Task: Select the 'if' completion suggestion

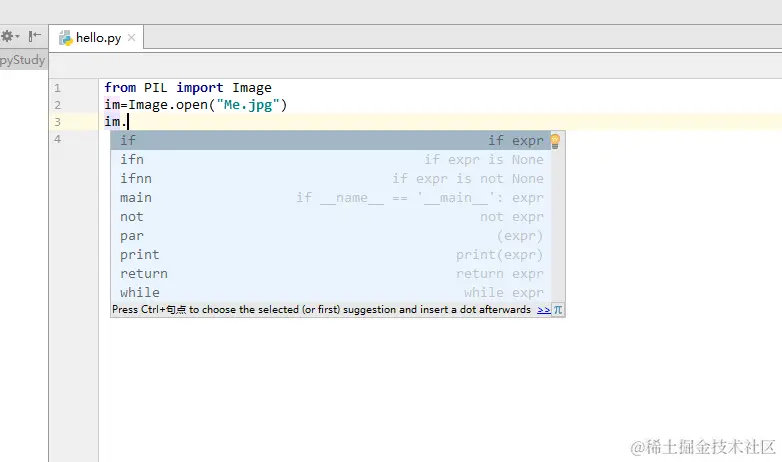Action: click(x=331, y=141)
